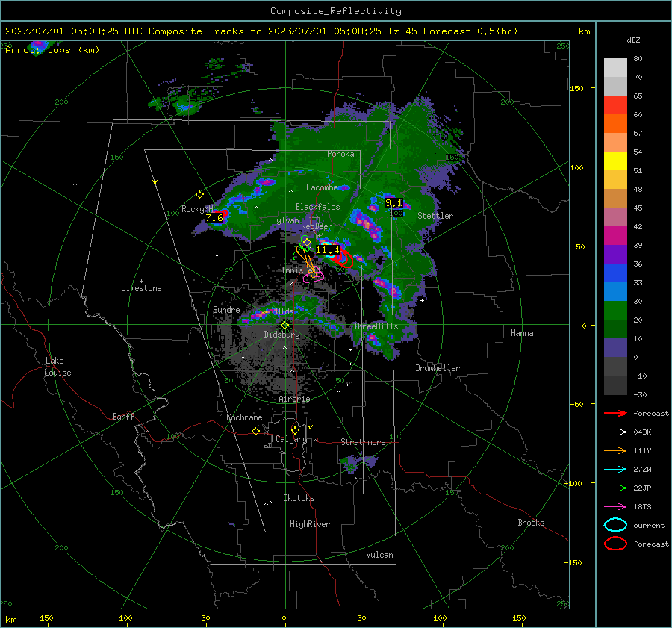Pick the indigo 0-10 dBZ color swatch
This screenshot has height=628, width=672.
(x=615, y=348)
